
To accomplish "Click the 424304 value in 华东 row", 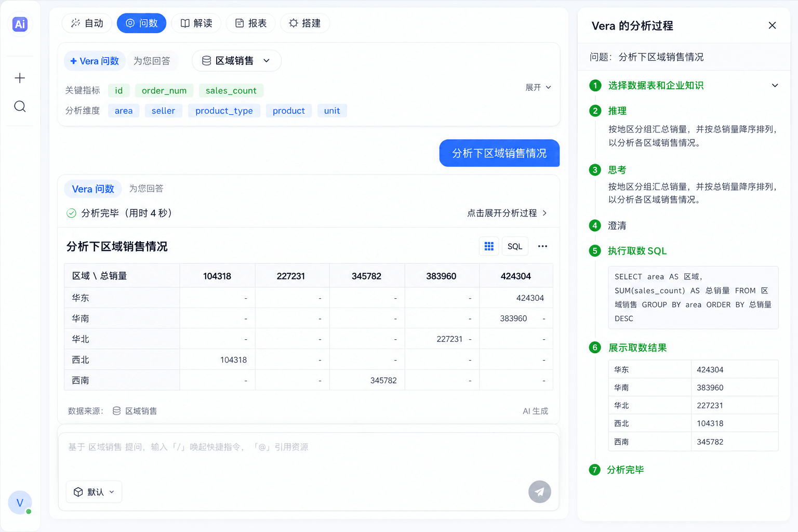I will coord(530,298).
